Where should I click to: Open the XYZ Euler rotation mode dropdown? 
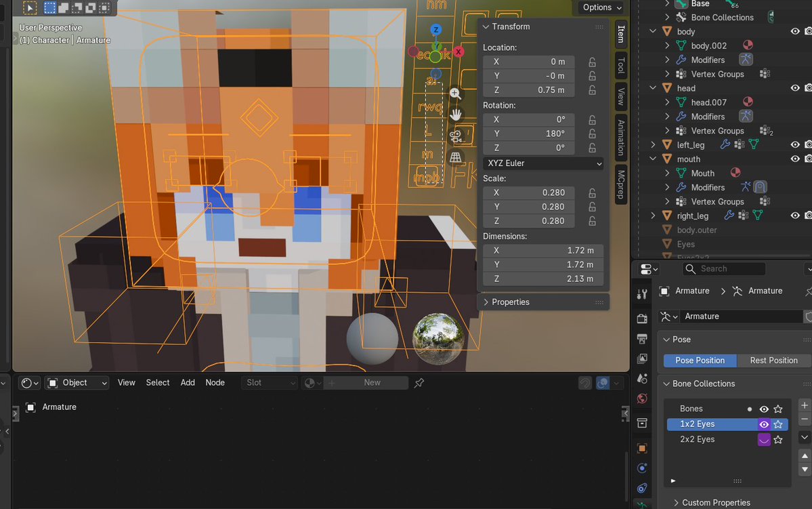[542, 163]
